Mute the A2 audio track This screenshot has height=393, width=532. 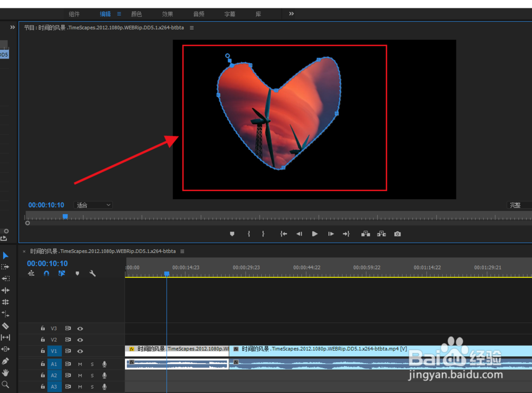pyautogui.click(x=80, y=375)
